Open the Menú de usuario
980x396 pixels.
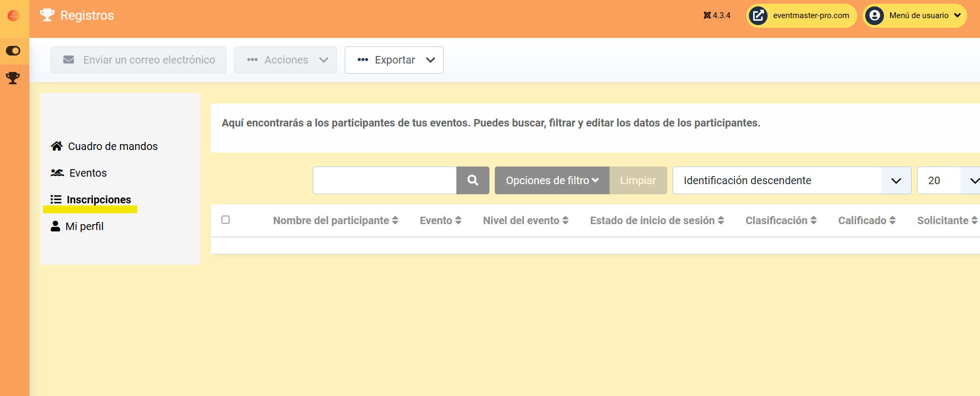pyautogui.click(x=915, y=15)
